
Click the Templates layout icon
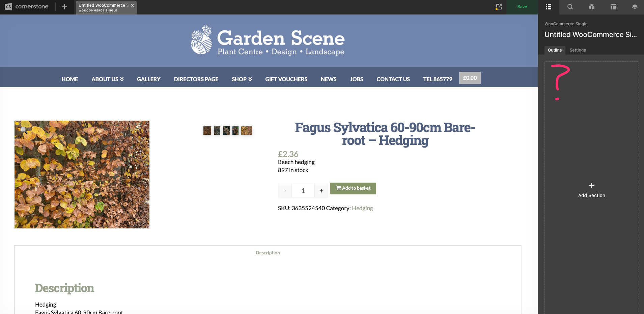(613, 7)
